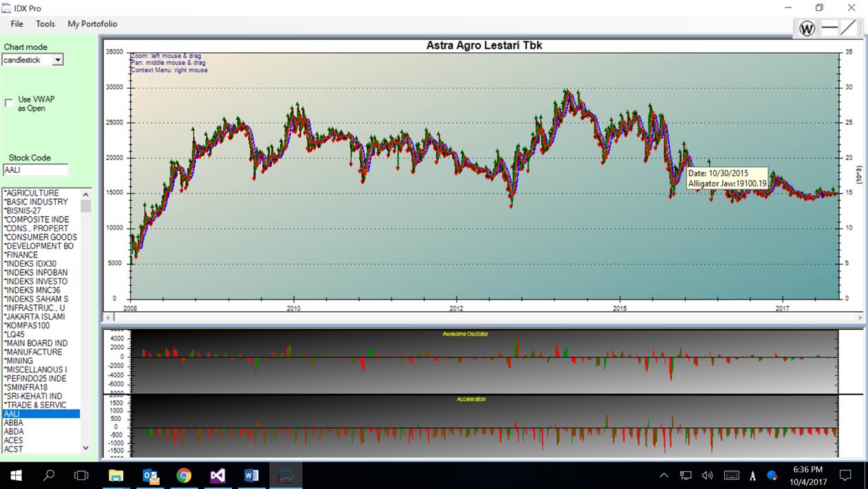The width and height of the screenshot is (868, 489).
Task: Click the chart's horizontal scrollbar right arrow
Action: [x=860, y=318]
